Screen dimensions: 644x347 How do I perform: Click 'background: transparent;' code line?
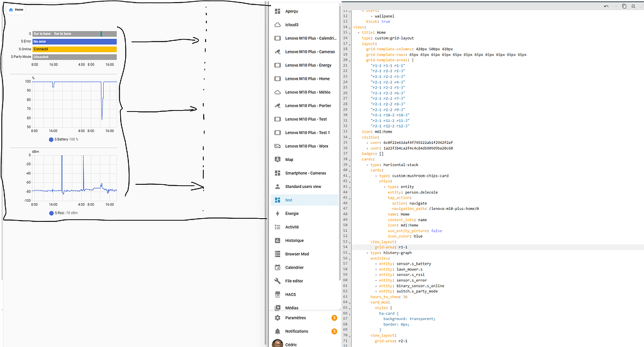coord(409,319)
